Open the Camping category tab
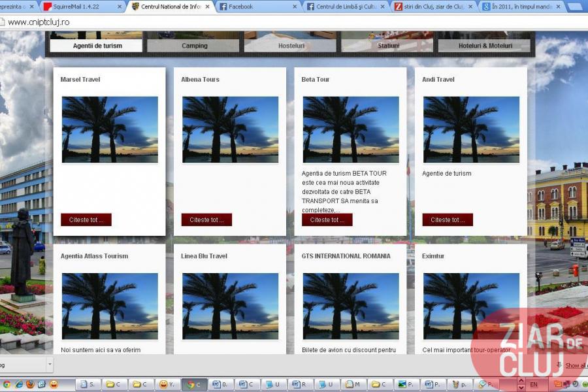Viewport: 588px width, 392px height. pyautogui.click(x=194, y=46)
